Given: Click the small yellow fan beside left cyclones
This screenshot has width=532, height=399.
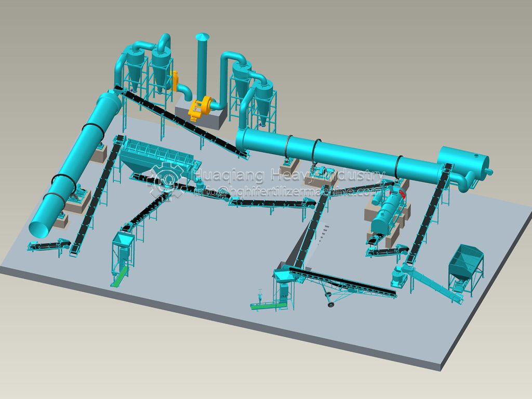Looking at the screenshot, I should click(175, 81).
